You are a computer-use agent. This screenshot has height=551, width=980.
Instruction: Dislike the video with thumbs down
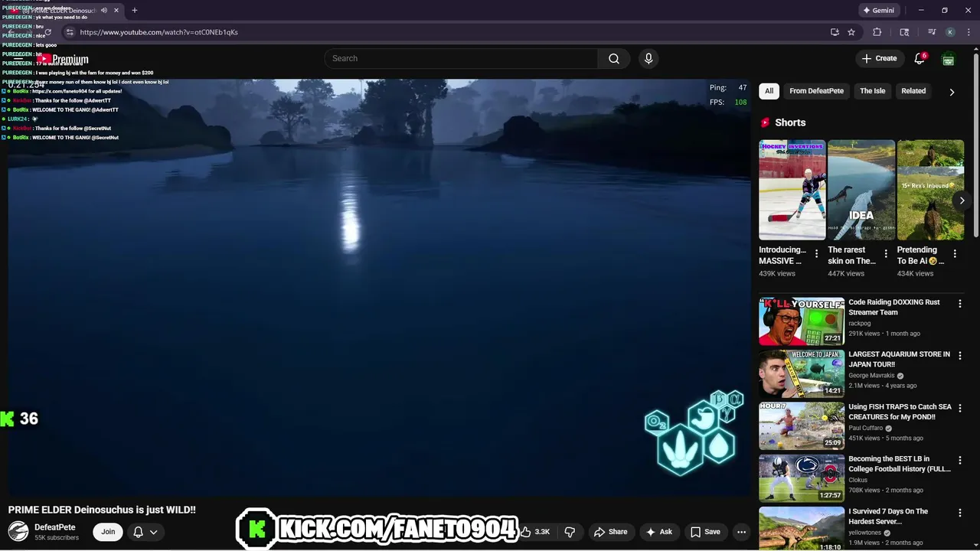coord(570,532)
